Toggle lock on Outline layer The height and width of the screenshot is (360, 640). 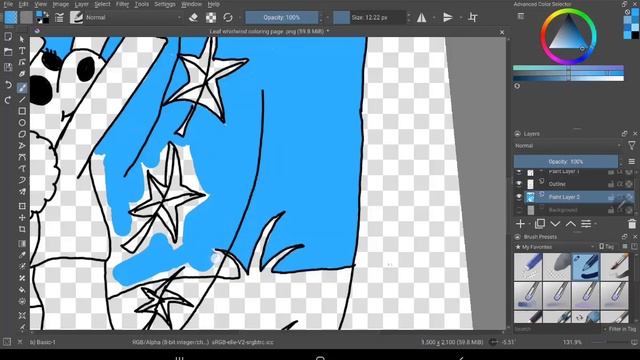[611, 184]
